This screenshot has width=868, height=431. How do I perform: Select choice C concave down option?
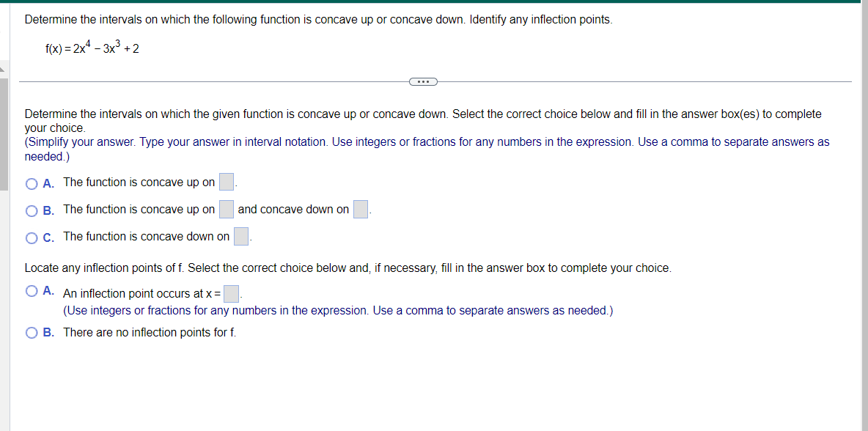click(32, 236)
